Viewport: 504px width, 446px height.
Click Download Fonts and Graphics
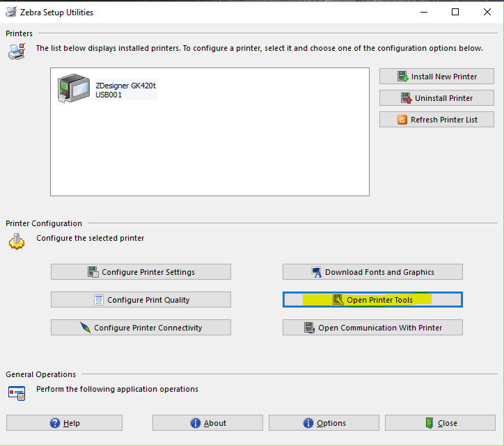point(372,272)
